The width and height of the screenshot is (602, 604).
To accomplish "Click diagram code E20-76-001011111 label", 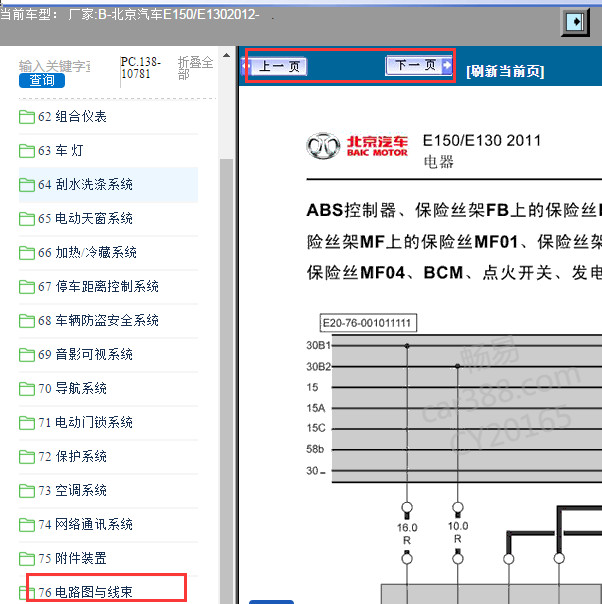I will tap(368, 323).
